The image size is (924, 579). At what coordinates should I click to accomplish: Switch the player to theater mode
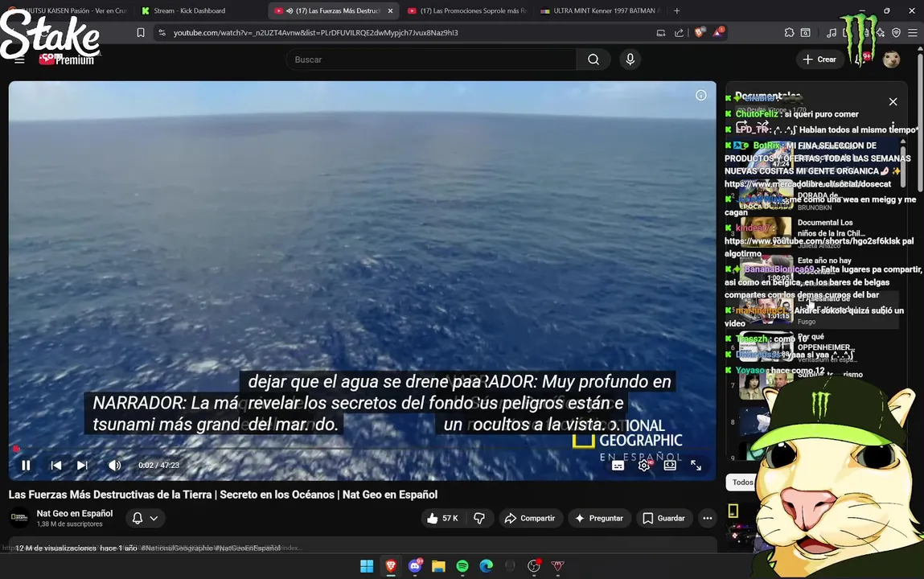point(670,466)
